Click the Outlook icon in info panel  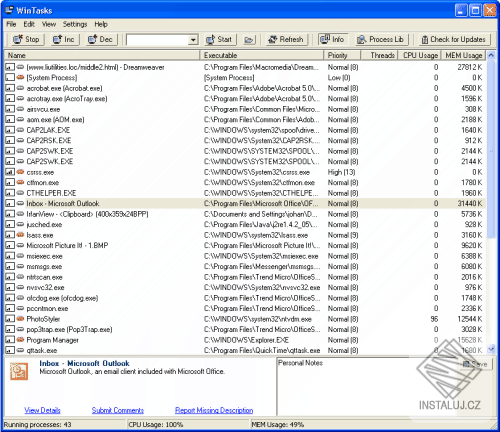tap(19, 371)
